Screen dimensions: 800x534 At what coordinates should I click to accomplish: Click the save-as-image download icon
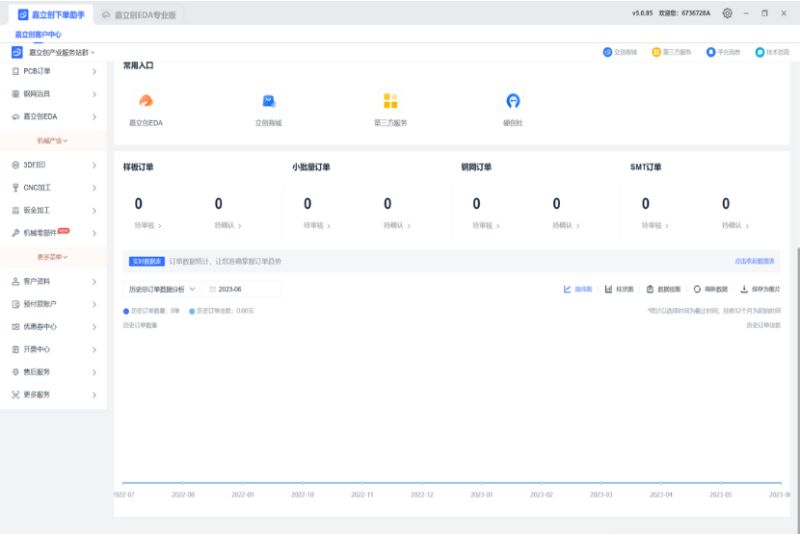coord(744,289)
